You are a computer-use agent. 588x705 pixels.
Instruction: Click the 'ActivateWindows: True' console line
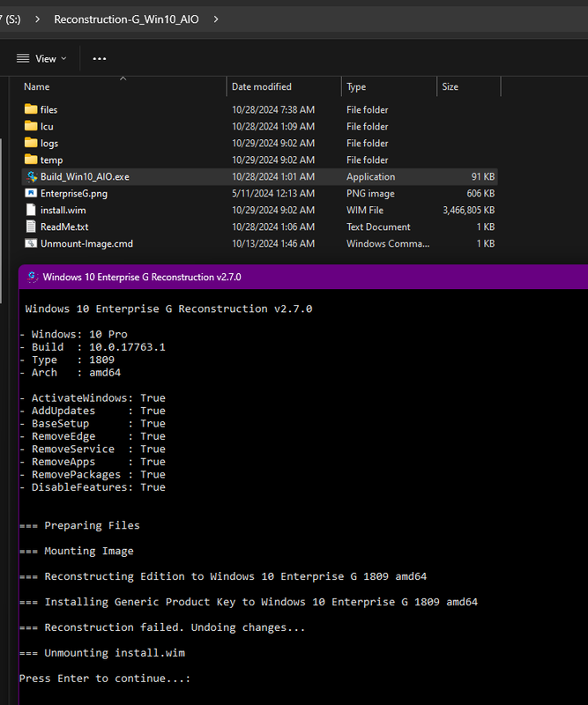pyautogui.click(x=93, y=398)
